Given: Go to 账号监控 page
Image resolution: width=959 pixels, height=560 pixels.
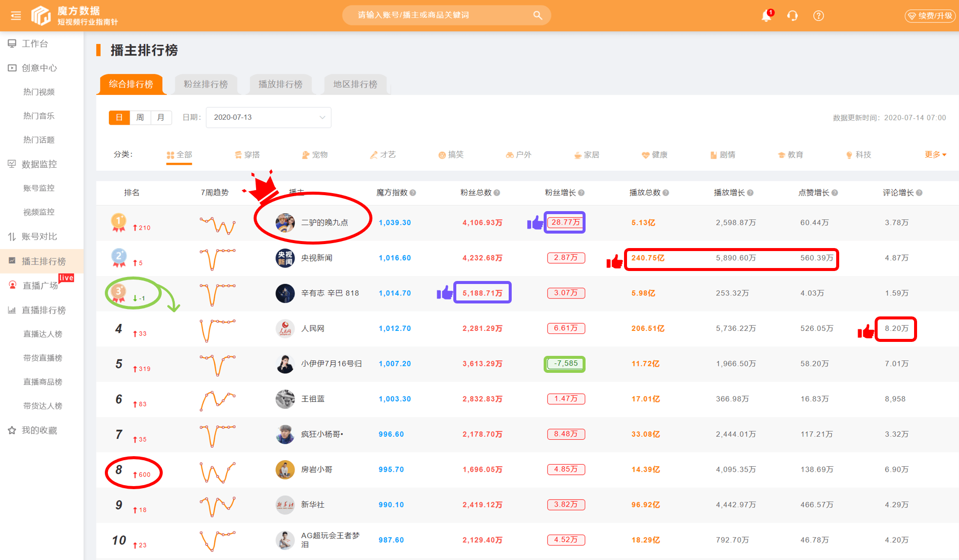Looking at the screenshot, I should (x=39, y=188).
